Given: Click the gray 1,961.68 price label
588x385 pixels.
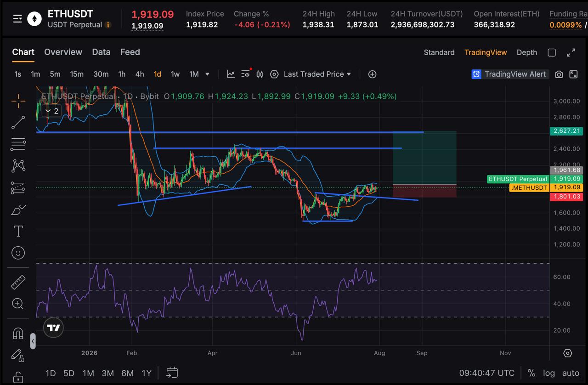Looking at the screenshot, I should [566, 170].
